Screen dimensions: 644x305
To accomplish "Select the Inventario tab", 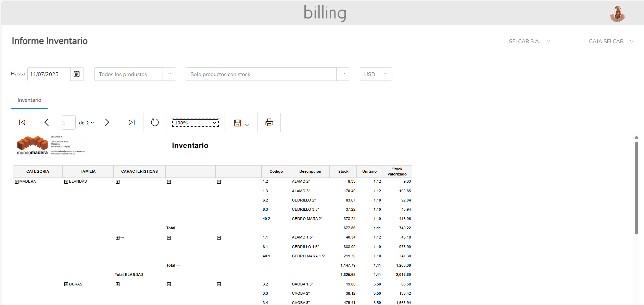I will pos(29,100).
